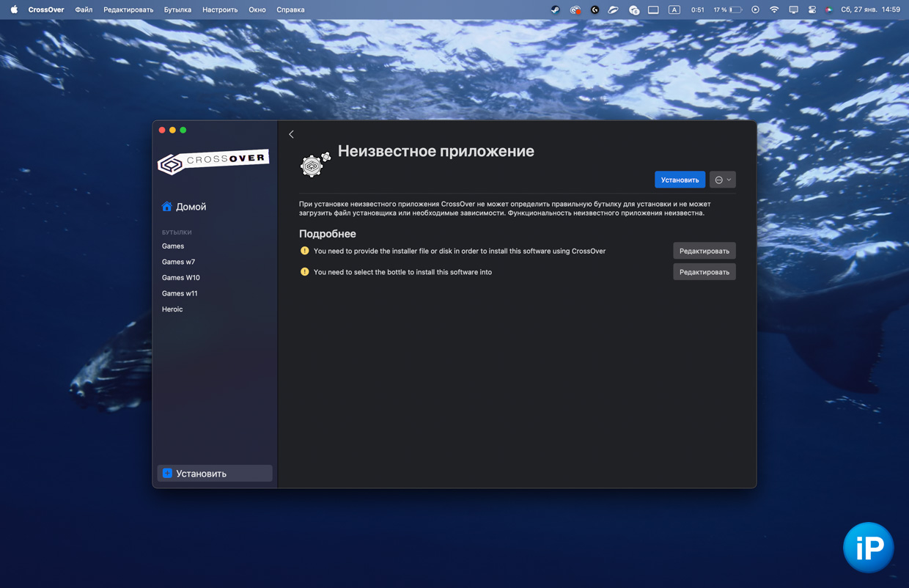This screenshot has height=588, width=909.
Task: Select the Heroic bottle
Action: (172, 309)
